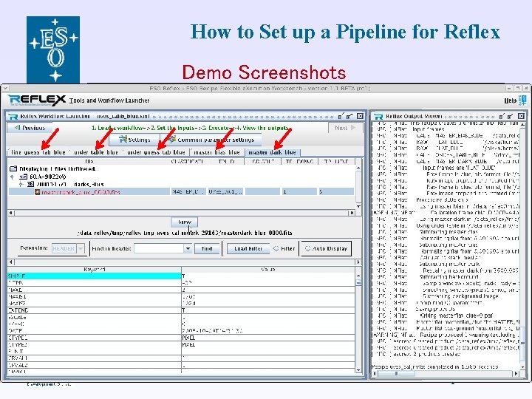Switch to master bias blue tab

[x=216, y=152]
